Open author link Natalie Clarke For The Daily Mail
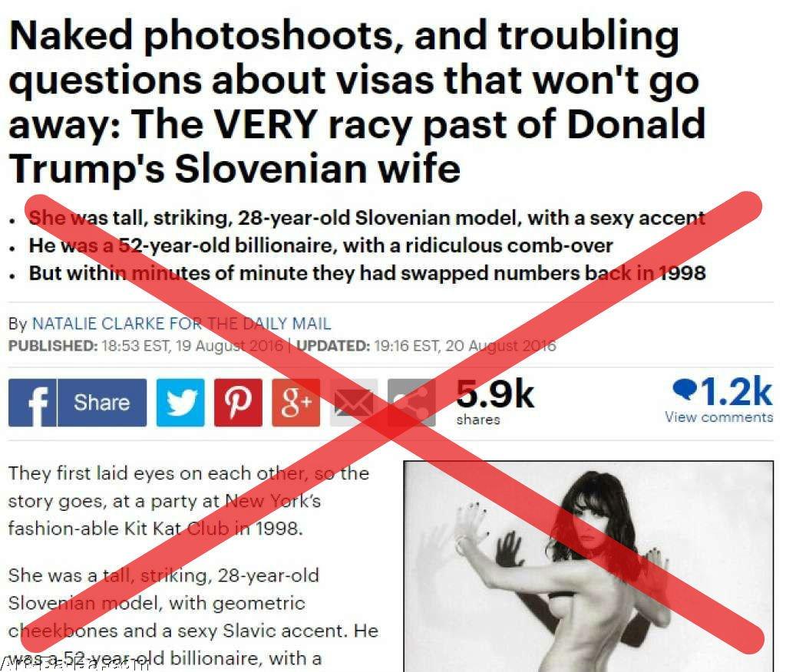Screen dimensions: 786x672 tap(181, 324)
